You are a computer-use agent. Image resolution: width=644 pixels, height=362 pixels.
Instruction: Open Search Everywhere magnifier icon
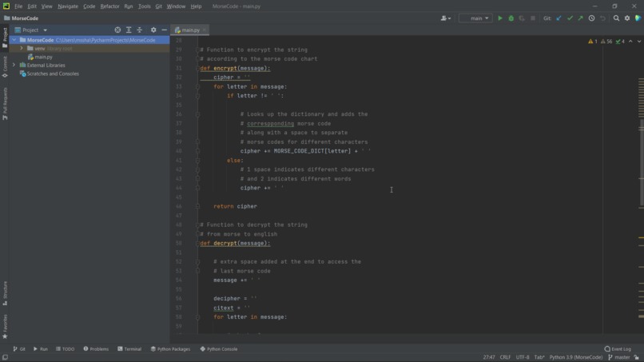[616, 18]
